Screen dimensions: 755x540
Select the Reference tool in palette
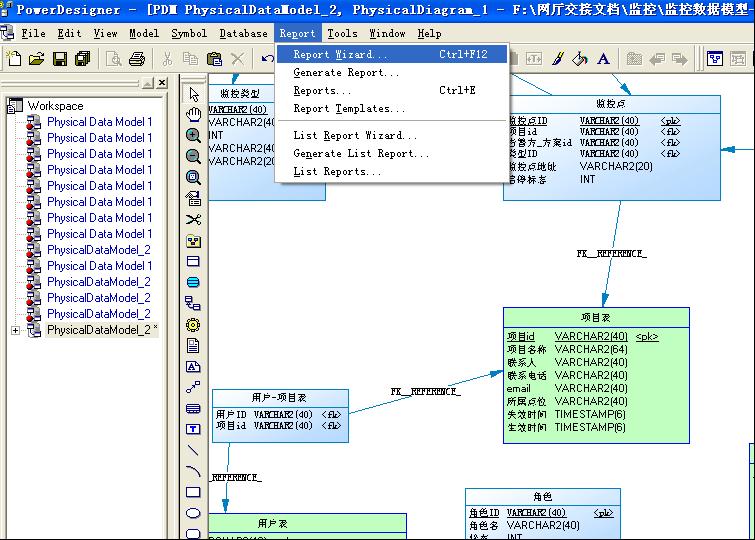tap(194, 303)
